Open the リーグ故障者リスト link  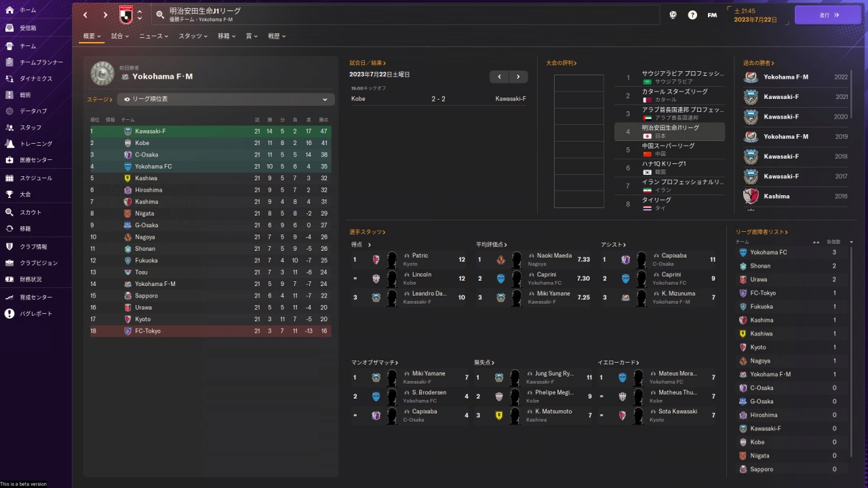(762, 232)
